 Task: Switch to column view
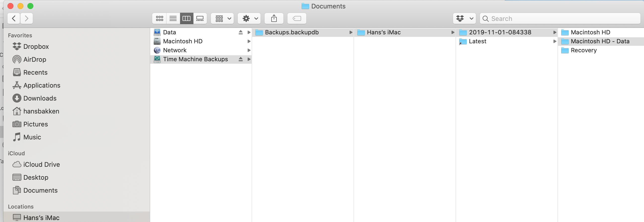(x=186, y=18)
